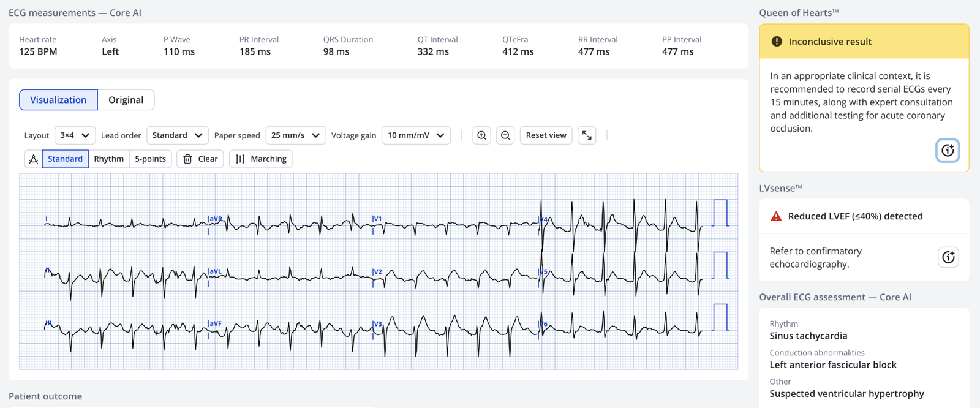Click the lead aVL label on ECG
This screenshot has height=408, width=980.
coord(215,271)
